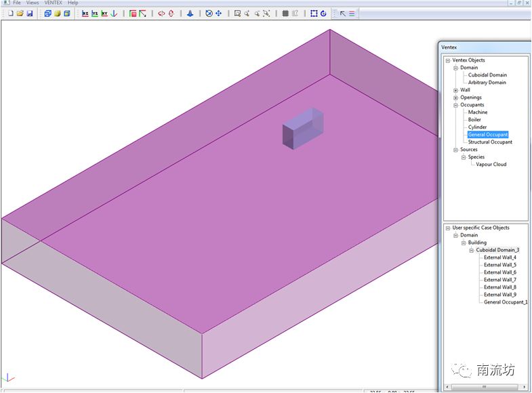Select External Wall_4 in case objects

pos(499,257)
